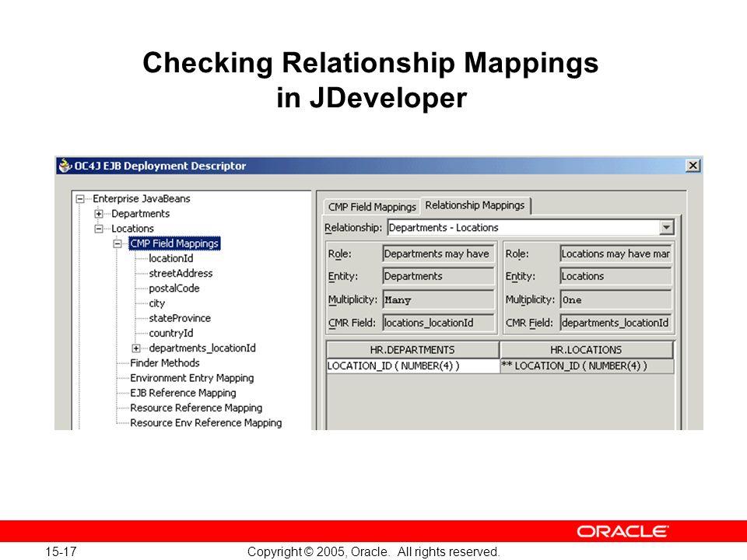This screenshot has width=747, height=560.
Task: Collapse the Enterprise JavaBeans tree node
Action: tap(80, 199)
